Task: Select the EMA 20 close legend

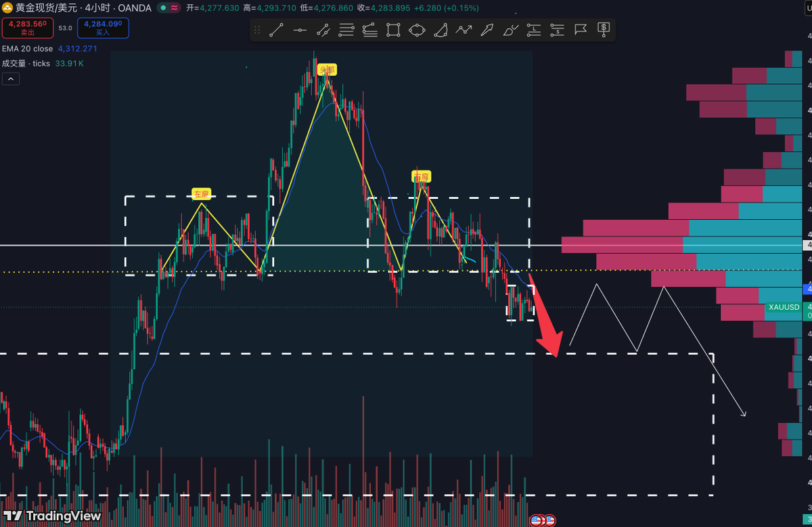Action: coord(28,49)
